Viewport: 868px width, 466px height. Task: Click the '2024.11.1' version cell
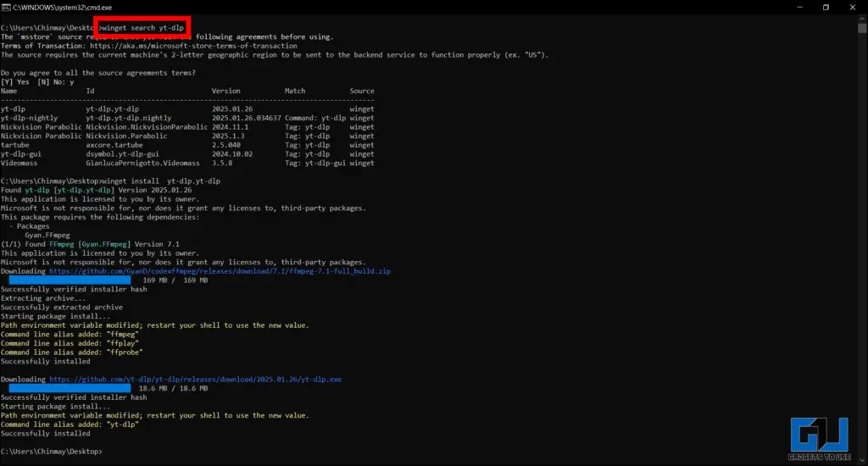coord(230,127)
